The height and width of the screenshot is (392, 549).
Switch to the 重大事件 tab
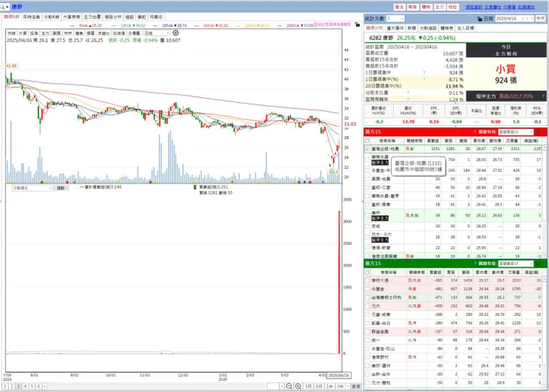point(395,28)
